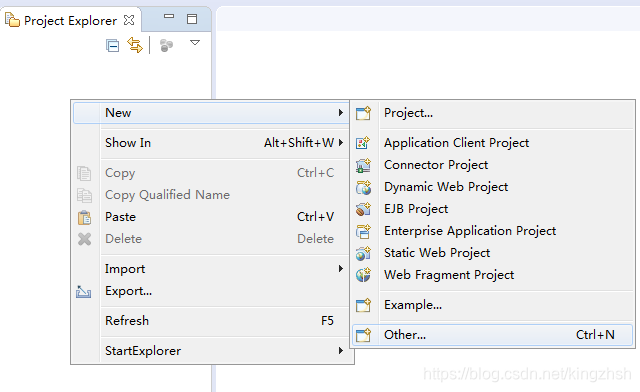This screenshot has width=640, height=392.
Task: Click the Alt+Shift+W shortcut text
Action: click(299, 143)
